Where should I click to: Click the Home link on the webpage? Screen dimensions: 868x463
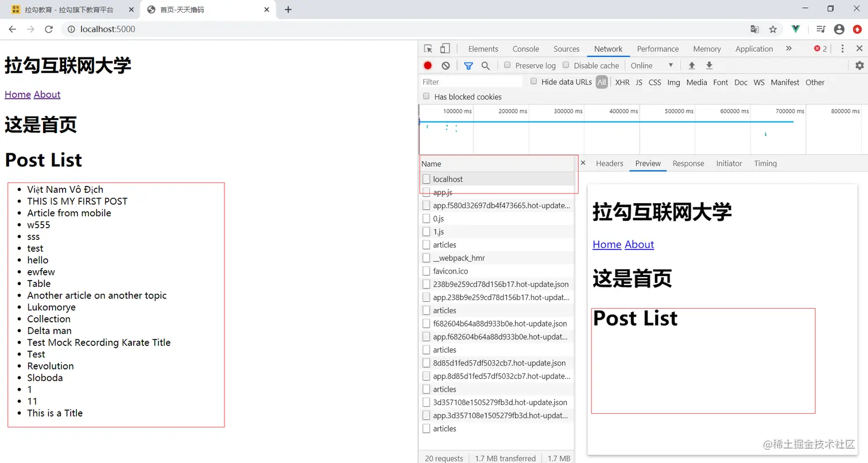(18, 95)
